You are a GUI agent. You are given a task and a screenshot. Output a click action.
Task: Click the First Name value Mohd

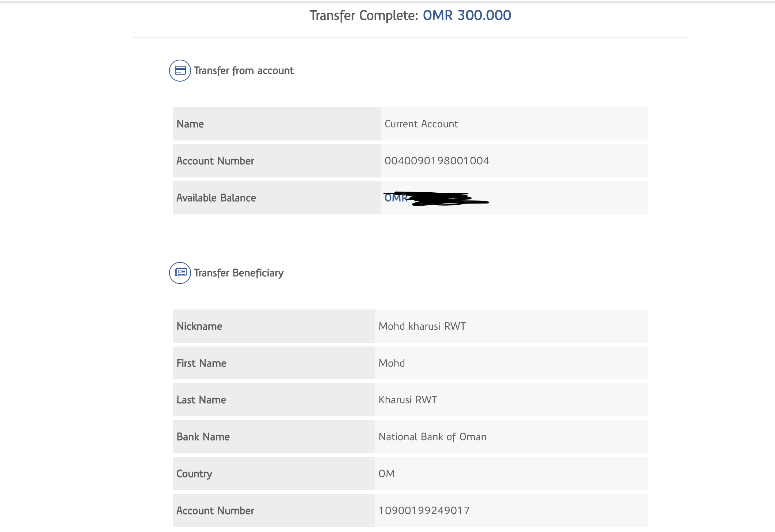(x=392, y=363)
